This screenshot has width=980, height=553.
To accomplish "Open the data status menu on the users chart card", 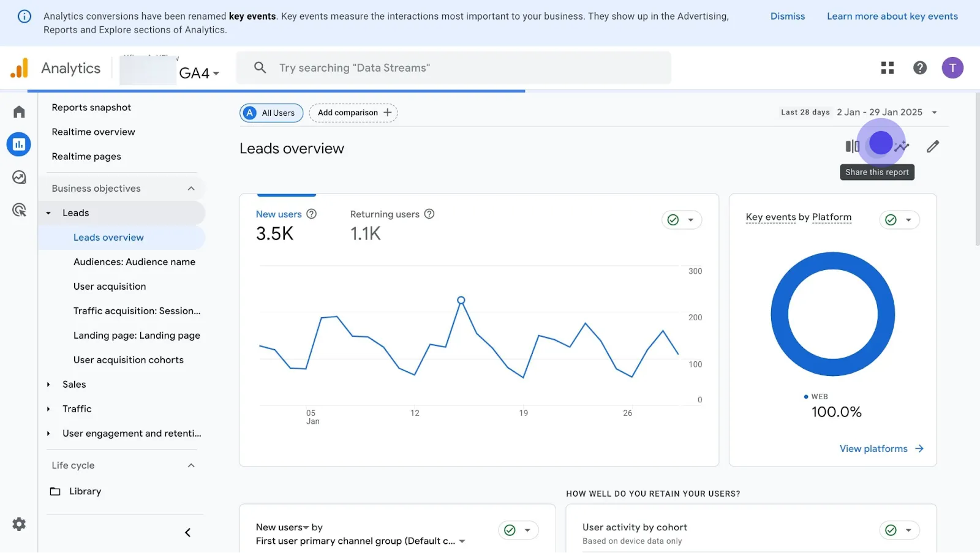I will (x=682, y=220).
